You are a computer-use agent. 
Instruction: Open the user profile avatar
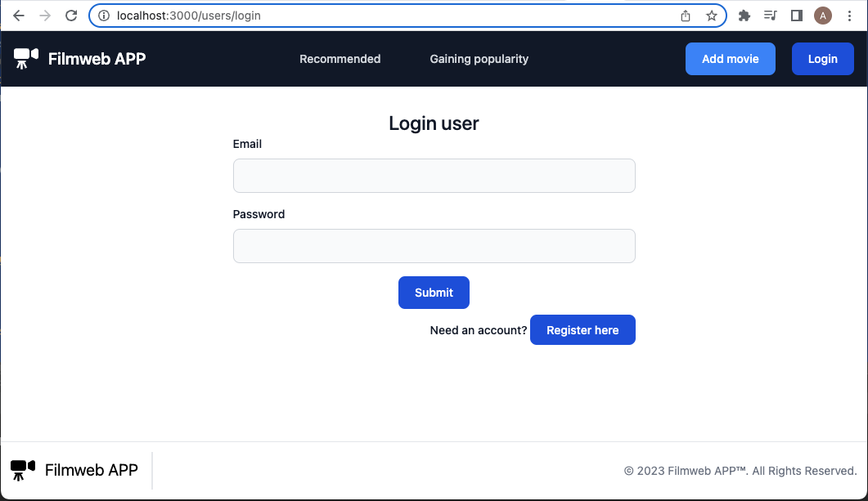pyautogui.click(x=823, y=16)
